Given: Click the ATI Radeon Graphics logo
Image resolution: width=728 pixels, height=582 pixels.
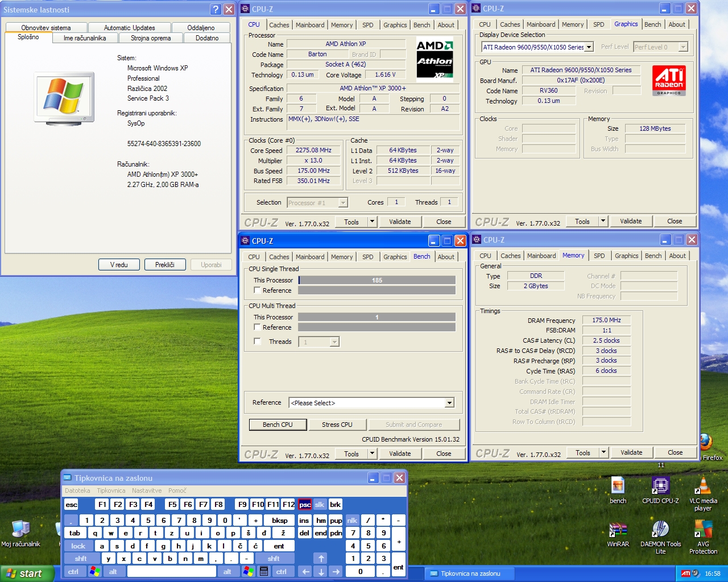Looking at the screenshot, I should (669, 80).
